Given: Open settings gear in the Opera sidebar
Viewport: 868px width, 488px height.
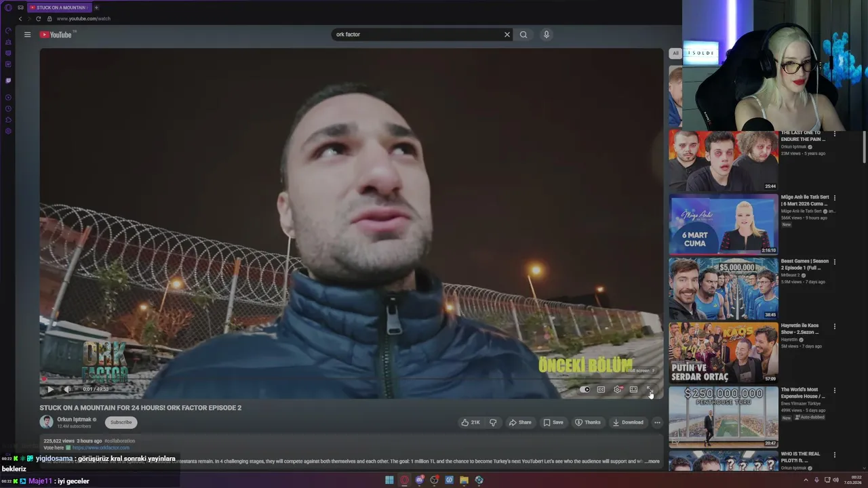Looking at the screenshot, I should pyautogui.click(x=8, y=131).
